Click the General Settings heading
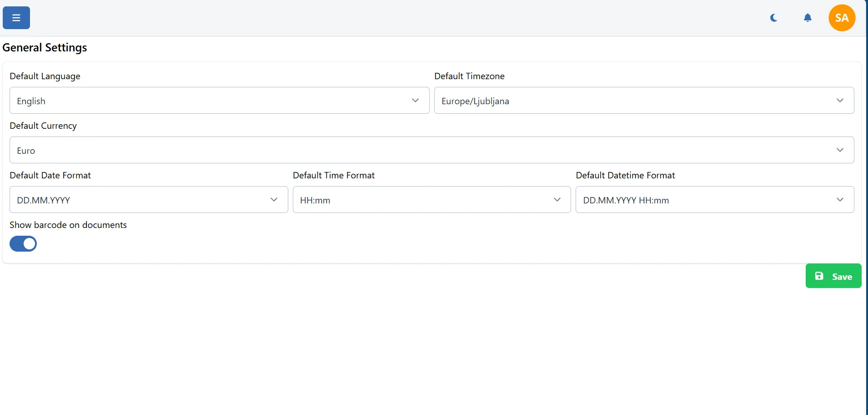Viewport: 868px width, 415px height. click(45, 48)
